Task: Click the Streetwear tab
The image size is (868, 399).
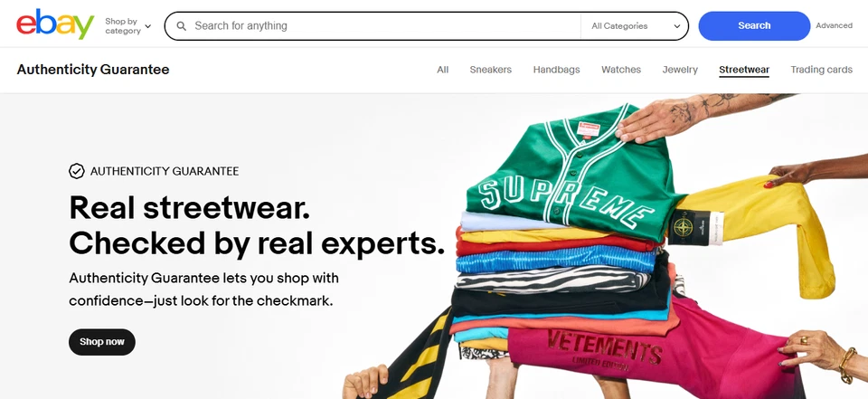Action: (744, 70)
